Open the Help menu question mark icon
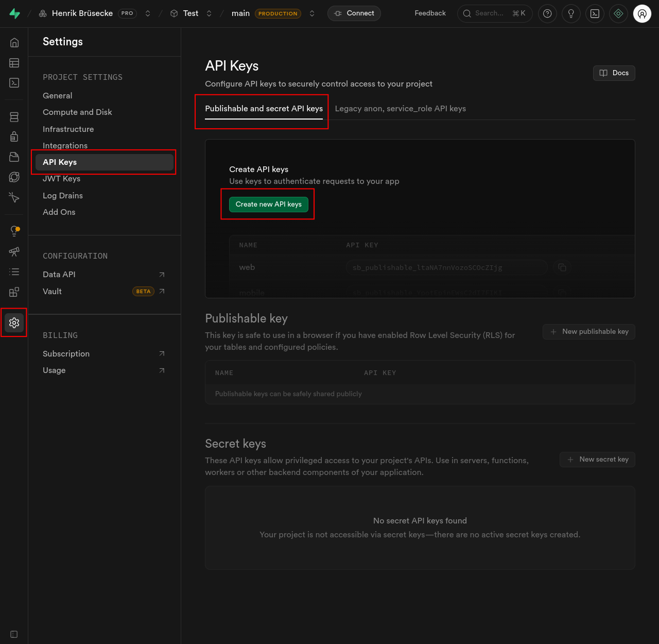 [547, 13]
